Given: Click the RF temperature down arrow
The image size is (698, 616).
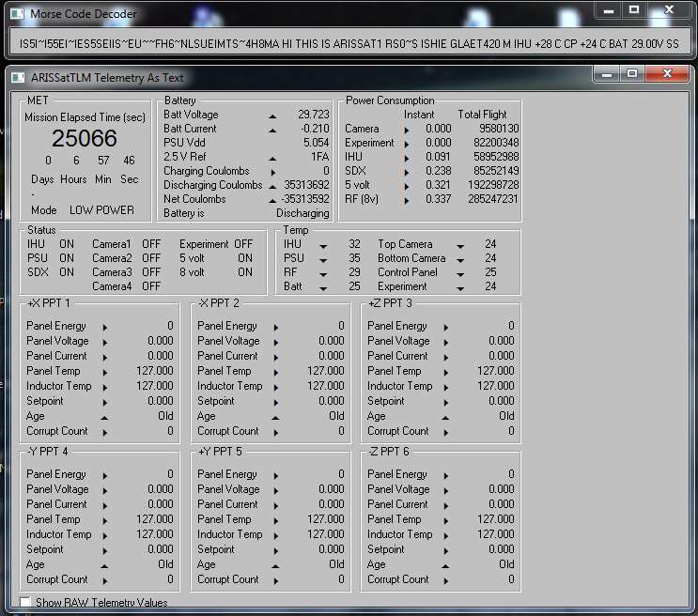Looking at the screenshot, I should 323,274.
